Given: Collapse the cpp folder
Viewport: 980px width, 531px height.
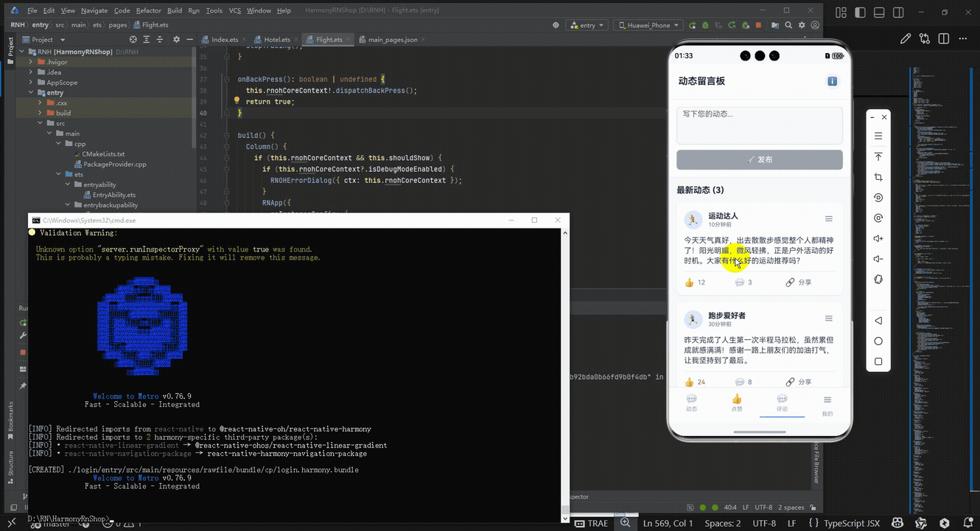Looking at the screenshot, I should click(59, 144).
